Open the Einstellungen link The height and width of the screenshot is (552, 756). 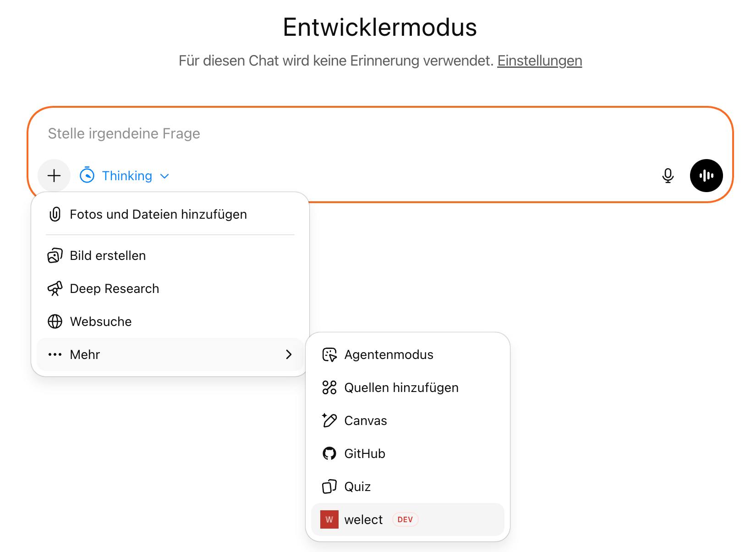click(539, 61)
